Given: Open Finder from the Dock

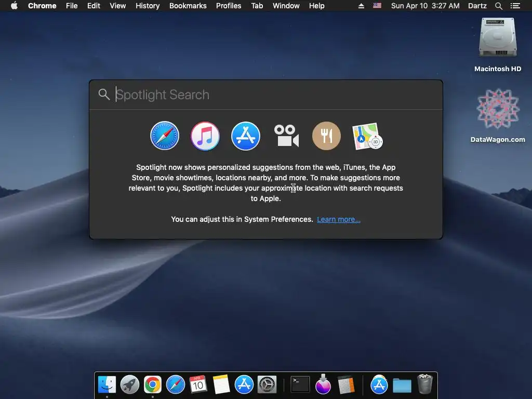Looking at the screenshot, I should coord(107,384).
